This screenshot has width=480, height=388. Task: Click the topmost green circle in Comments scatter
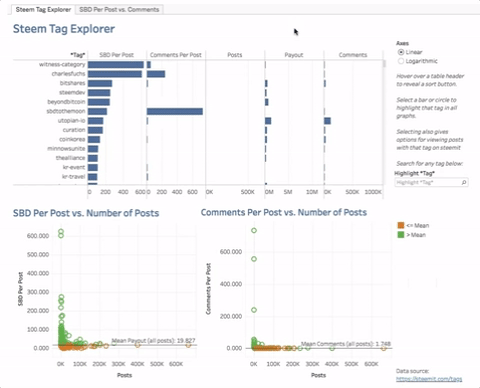[254, 230]
